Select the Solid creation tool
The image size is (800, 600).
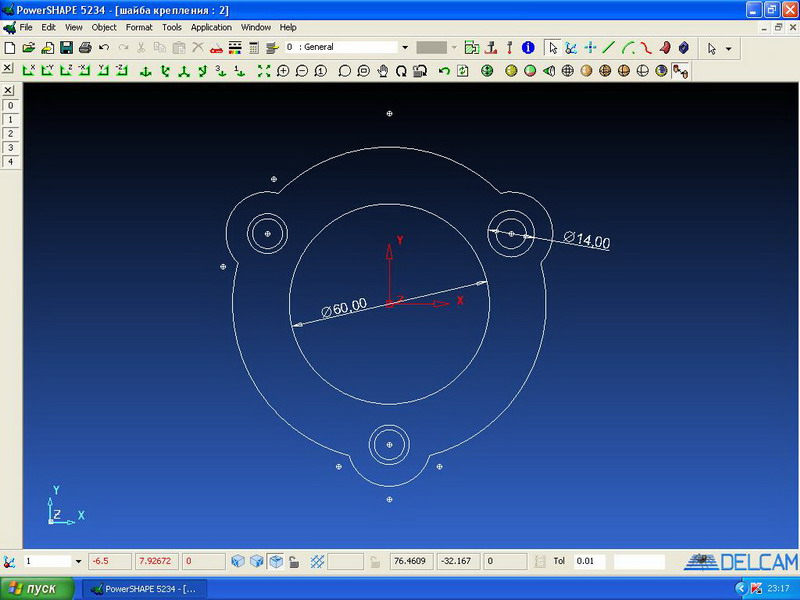(683, 48)
